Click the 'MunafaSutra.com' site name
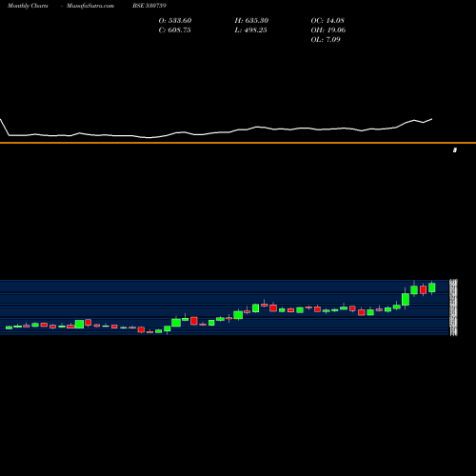Screen dimensions: 476x476 (x=90, y=6)
